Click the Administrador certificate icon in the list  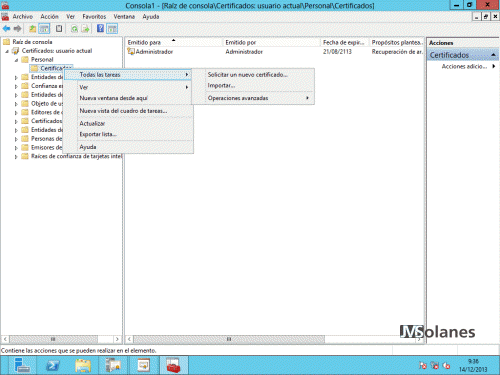pos(131,52)
